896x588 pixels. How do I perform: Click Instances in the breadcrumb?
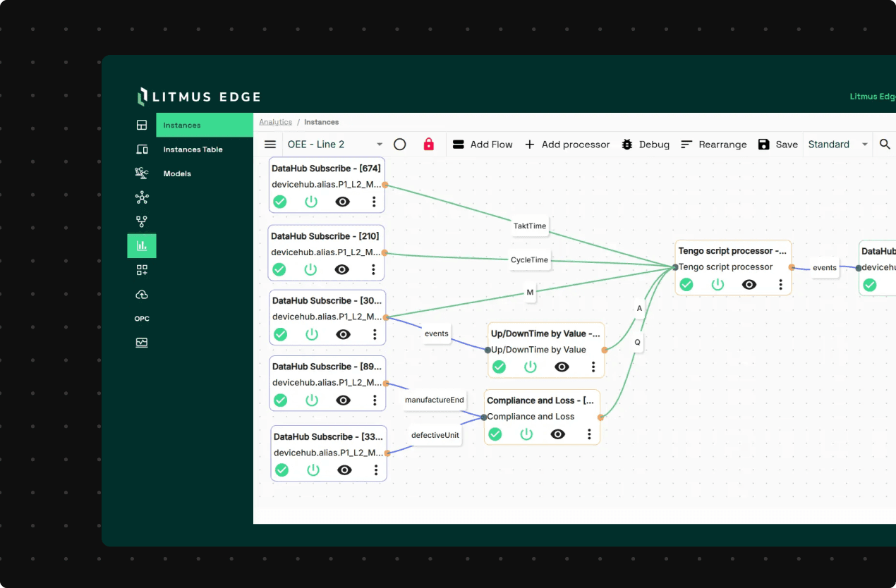[x=322, y=122]
